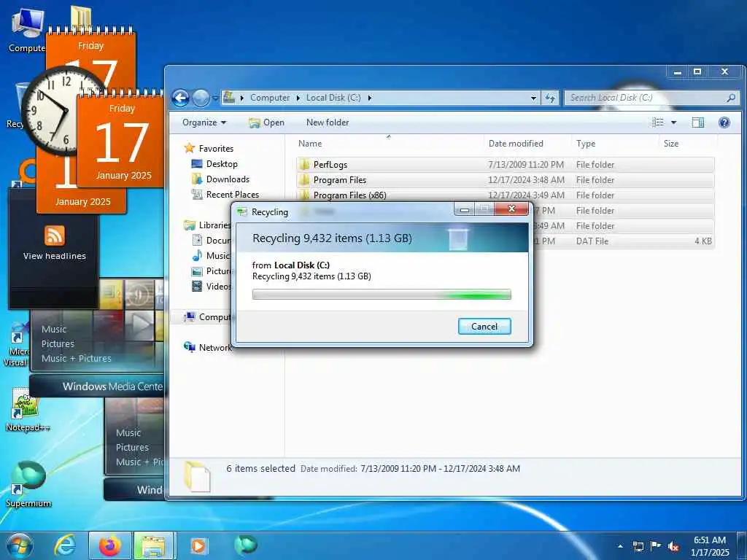Click Open in the Explorer toolbar
This screenshot has width=747, height=560.
point(266,122)
